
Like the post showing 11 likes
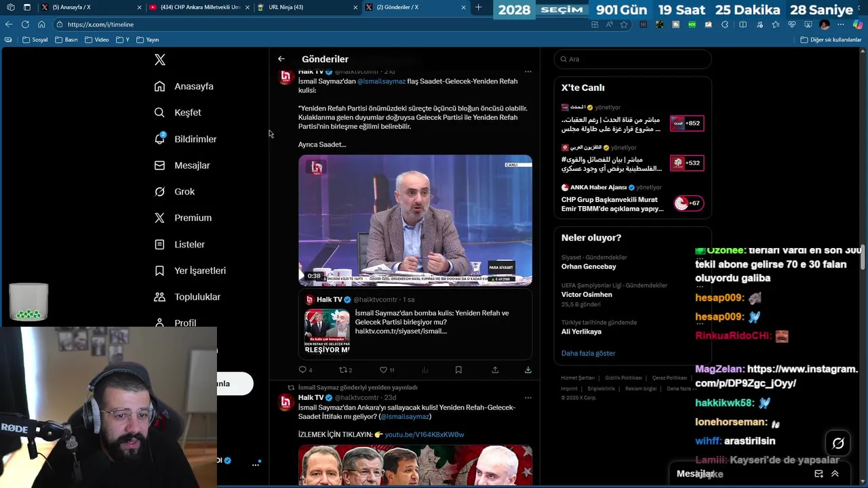[387, 369]
